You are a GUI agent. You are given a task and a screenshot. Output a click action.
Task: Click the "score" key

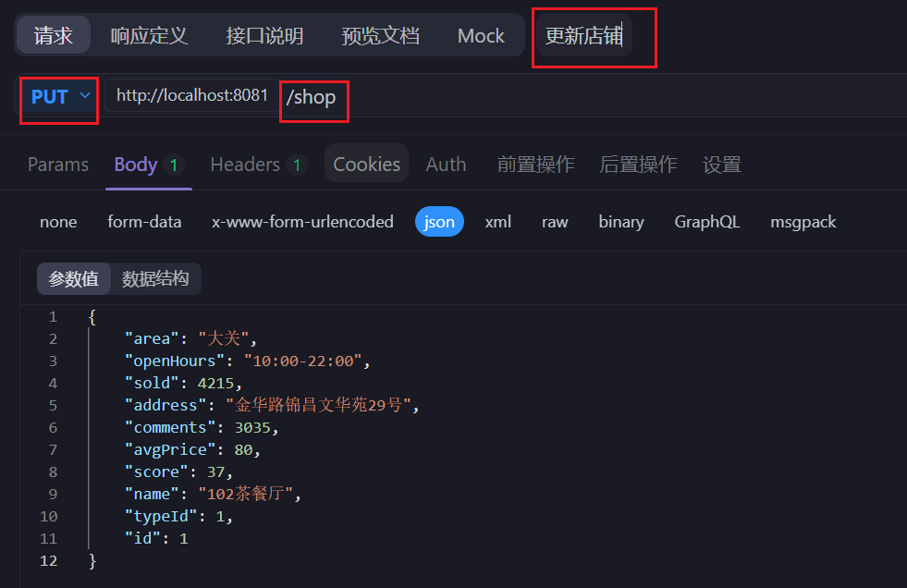(157, 472)
